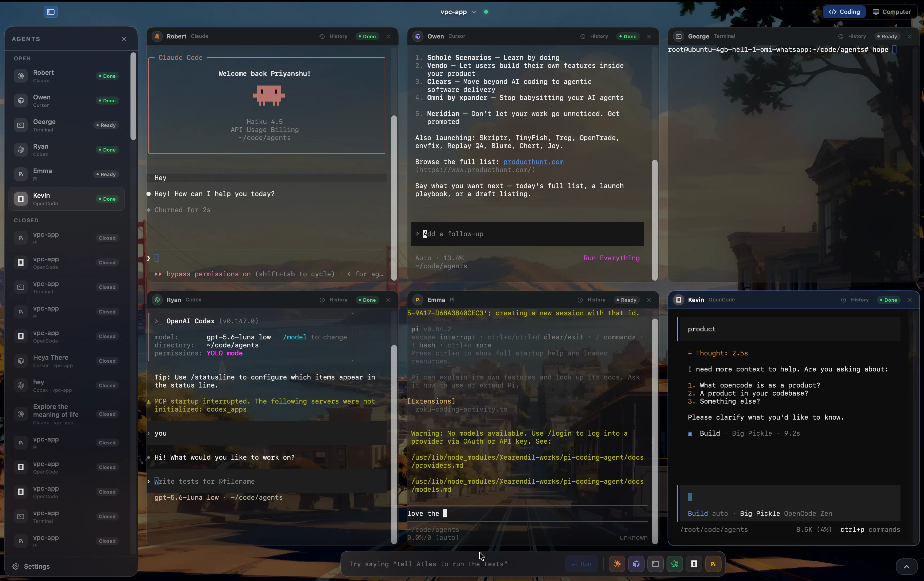Click the Claude icon in Robert's pane header
Viewport: 924px width, 581px height.
[x=157, y=36]
